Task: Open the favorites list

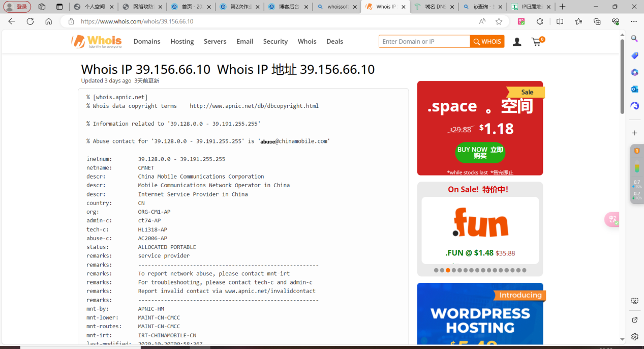Action: click(578, 21)
